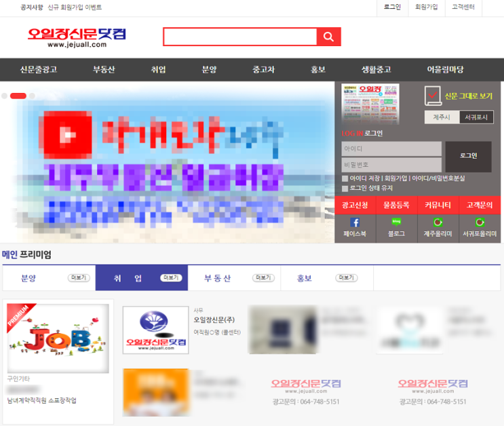Click the magnifier search button
The image size is (504, 426).
[328, 37]
